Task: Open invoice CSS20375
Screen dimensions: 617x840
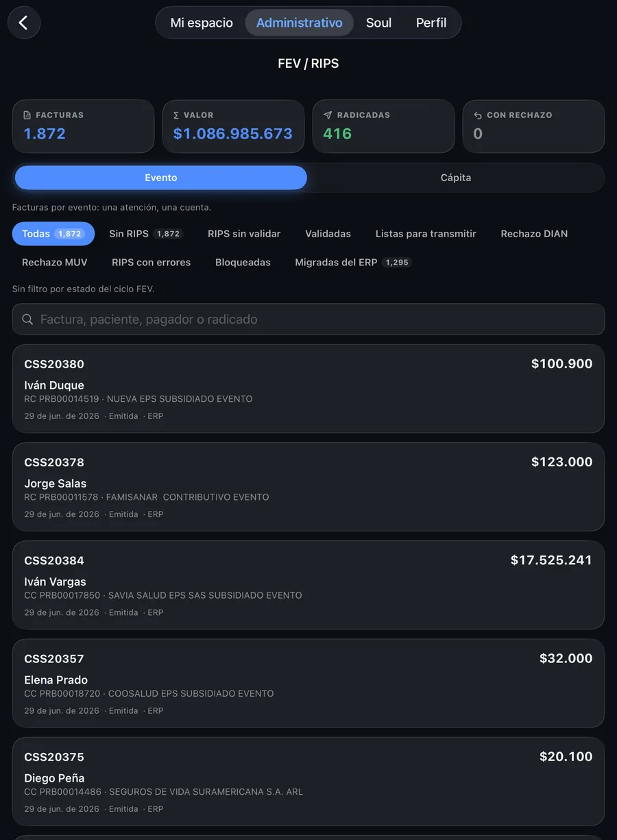Action: click(308, 781)
